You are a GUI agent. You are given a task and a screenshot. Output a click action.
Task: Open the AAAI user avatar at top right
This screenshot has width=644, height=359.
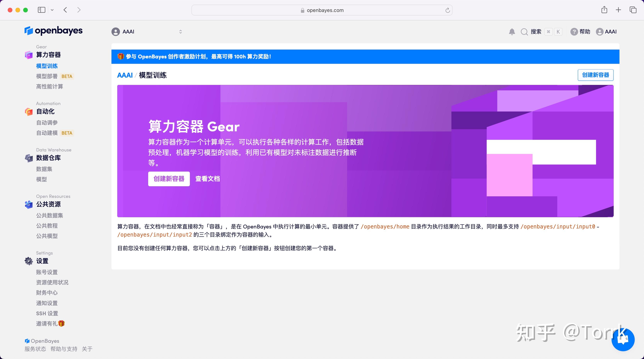(600, 32)
